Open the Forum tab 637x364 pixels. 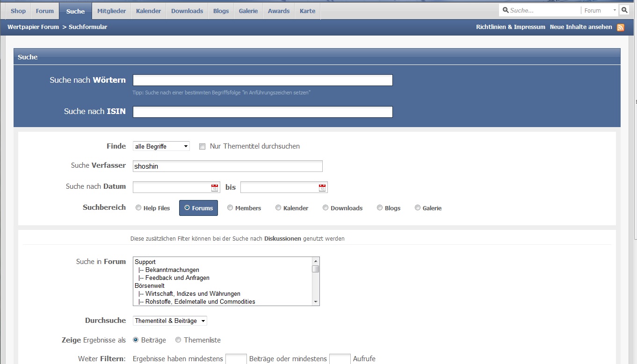[45, 11]
